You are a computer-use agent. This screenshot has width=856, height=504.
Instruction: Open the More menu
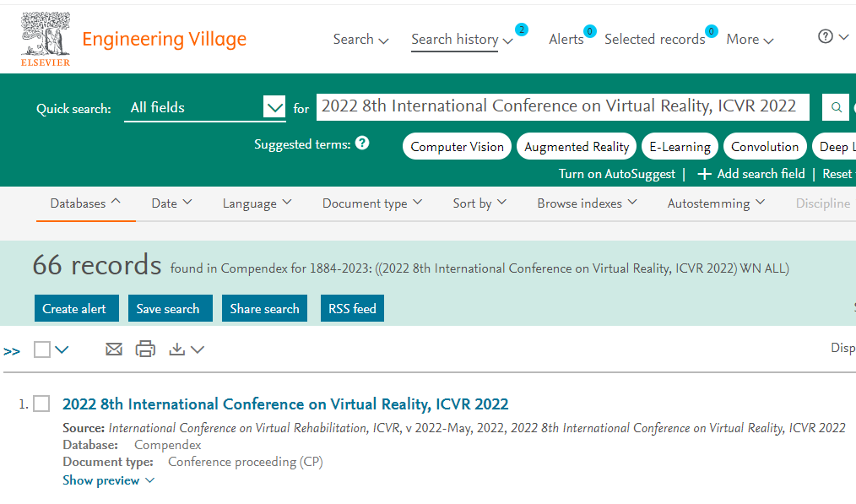[750, 40]
